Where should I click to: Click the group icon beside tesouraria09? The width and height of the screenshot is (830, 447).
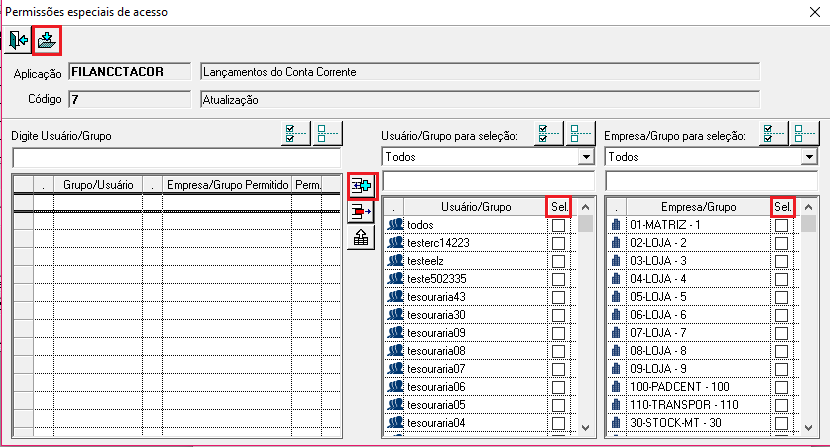coord(395,333)
